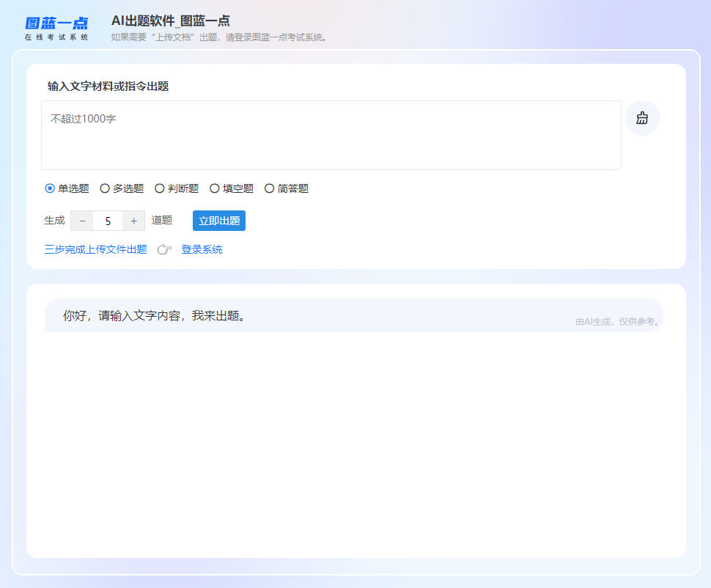The width and height of the screenshot is (711, 588).
Task: Open the 图蓝一点 logo
Action: (x=56, y=28)
